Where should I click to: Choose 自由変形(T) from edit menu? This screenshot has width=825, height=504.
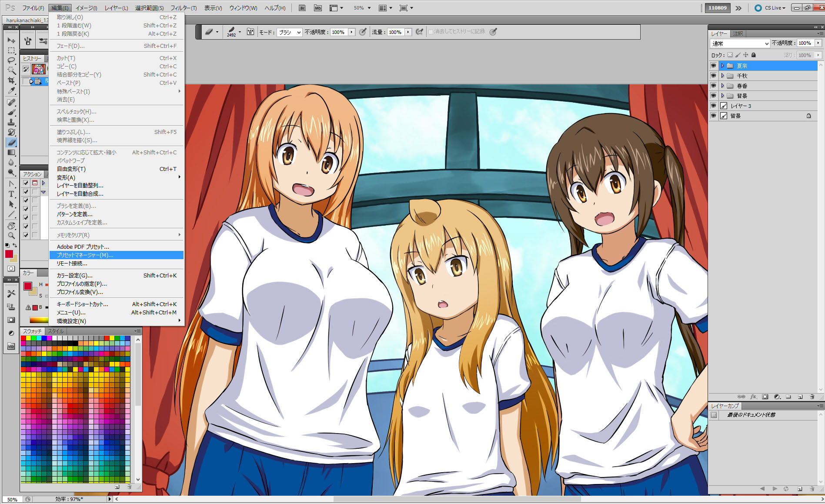click(116, 169)
